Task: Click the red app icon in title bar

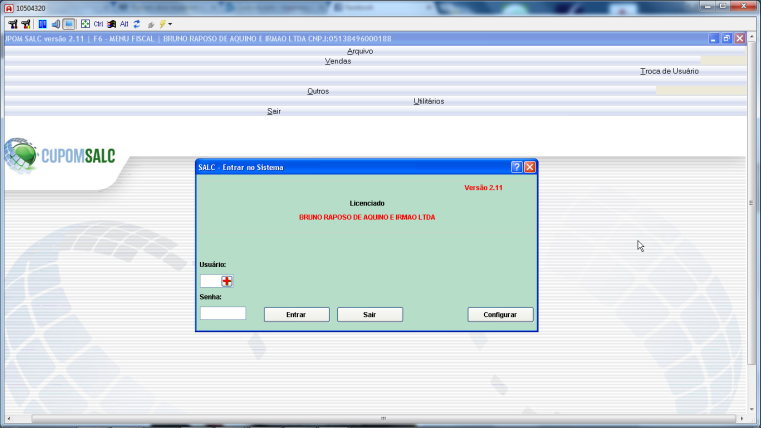Action: pyautogui.click(x=8, y=8)
